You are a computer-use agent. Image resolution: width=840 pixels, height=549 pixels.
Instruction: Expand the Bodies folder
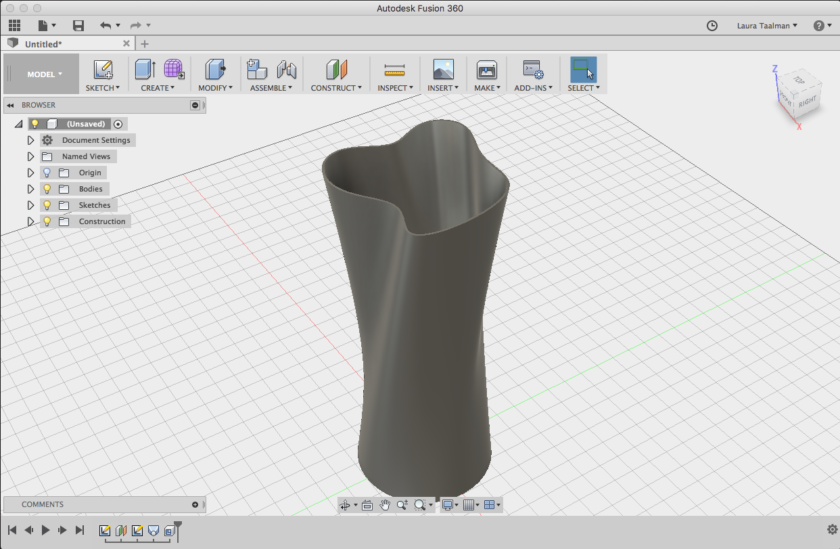31,189
